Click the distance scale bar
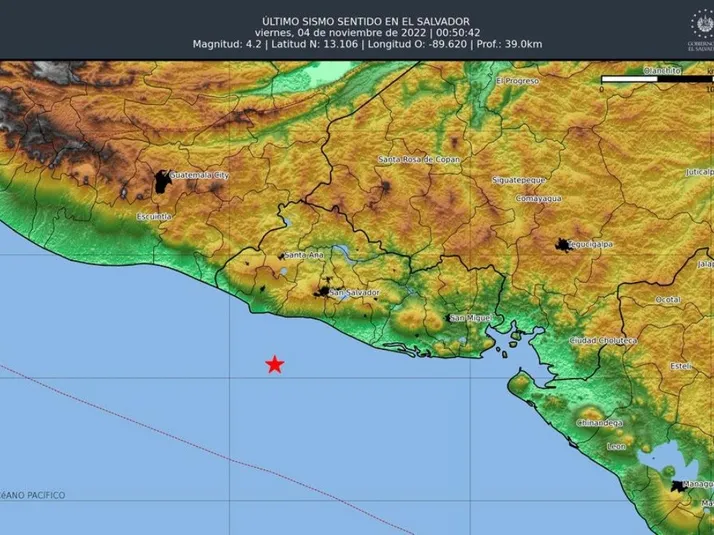Image resolution: width=714 pixels, height=535 pixels. tap(654, 79)
